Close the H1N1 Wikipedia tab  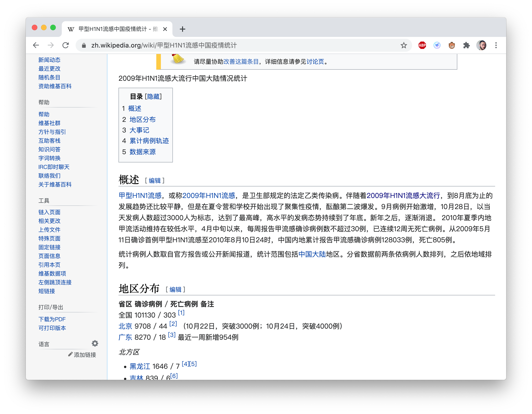pos(165,29)
